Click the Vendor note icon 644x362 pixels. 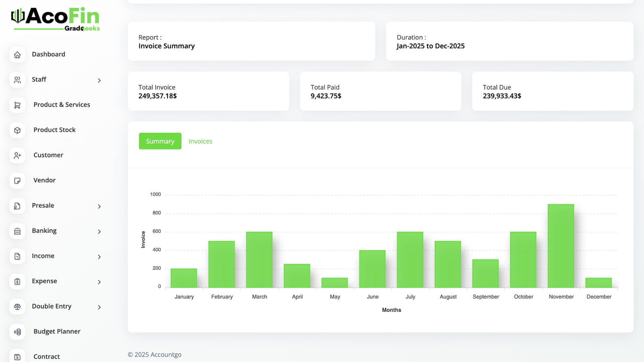point(17,181)
